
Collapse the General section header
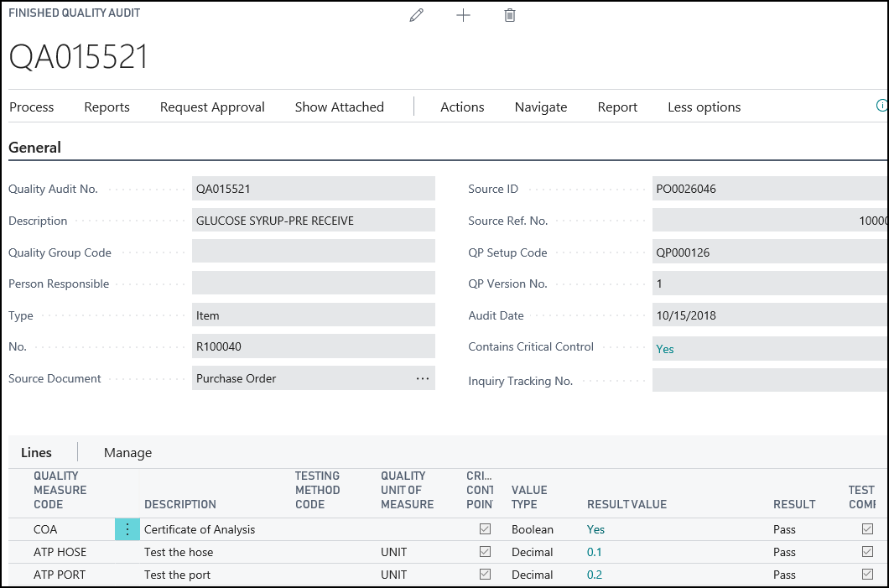click(x=35, y=148)
